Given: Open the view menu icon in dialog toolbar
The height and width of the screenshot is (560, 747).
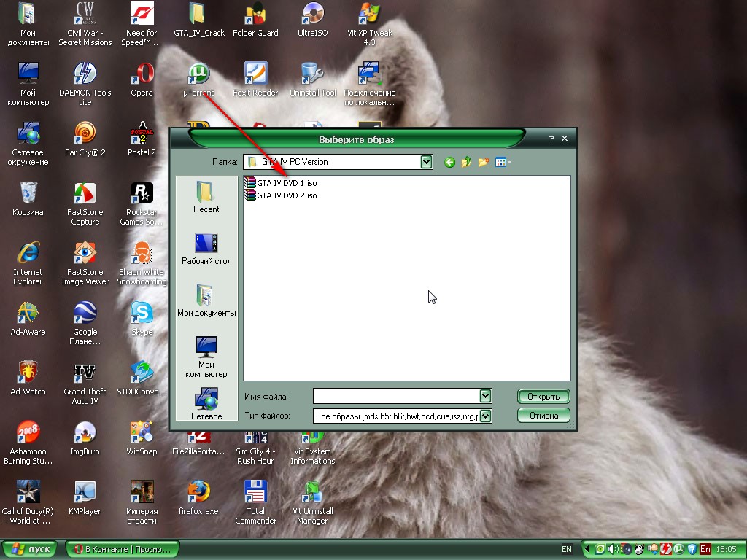Looking at the screenshot, I should (x=503, y=163).
